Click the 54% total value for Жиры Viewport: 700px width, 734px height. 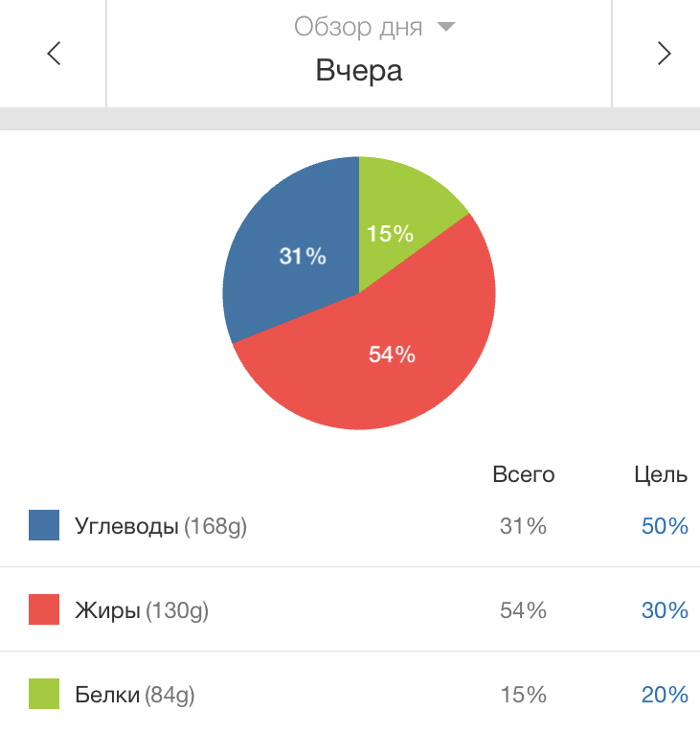[523, 610]
